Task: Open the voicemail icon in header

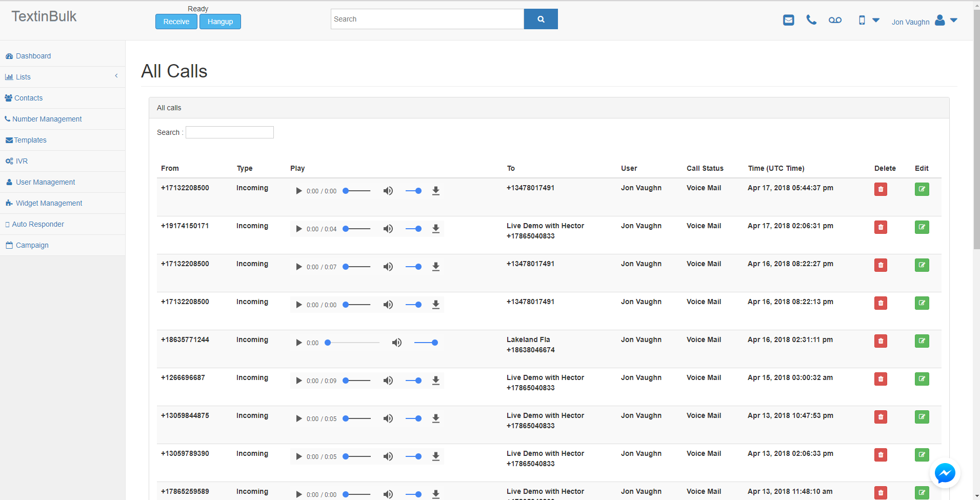Action: click(x=835, y=20)
